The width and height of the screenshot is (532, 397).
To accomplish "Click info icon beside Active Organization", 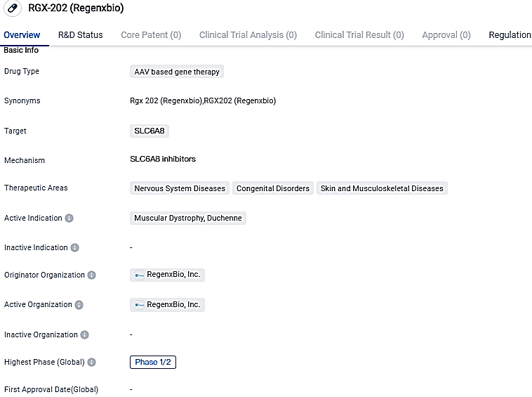I will click(79, 305).
